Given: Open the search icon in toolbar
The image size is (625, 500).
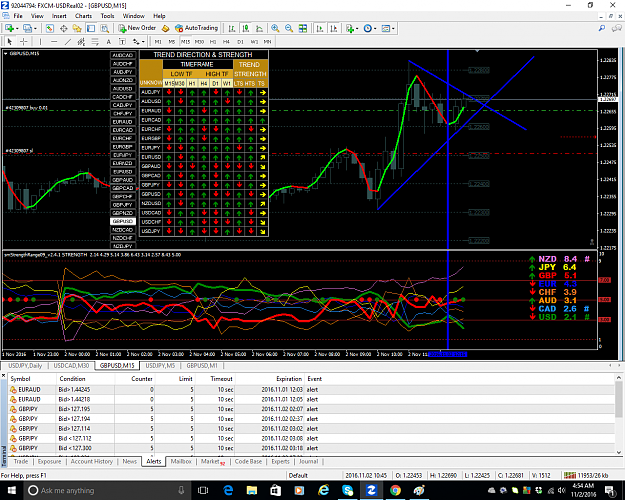Looking at the screenshot, I should [601, 28].
